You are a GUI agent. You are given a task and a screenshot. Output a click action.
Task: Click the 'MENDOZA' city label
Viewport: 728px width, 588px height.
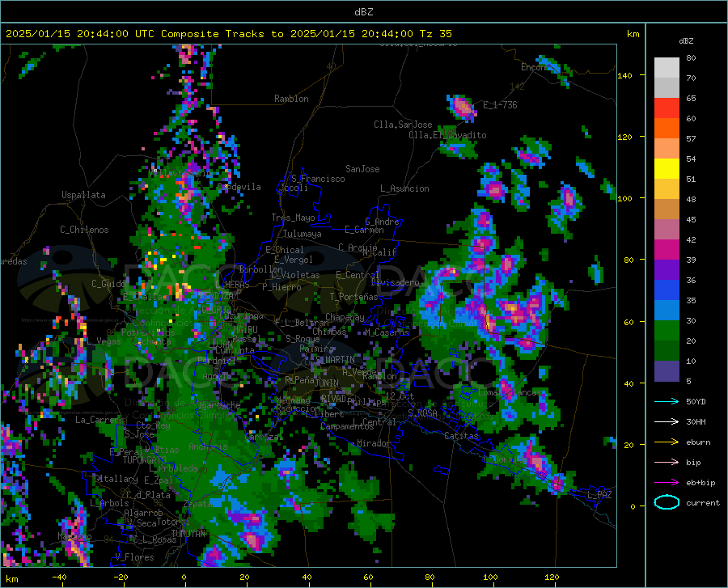coord(216,296)
